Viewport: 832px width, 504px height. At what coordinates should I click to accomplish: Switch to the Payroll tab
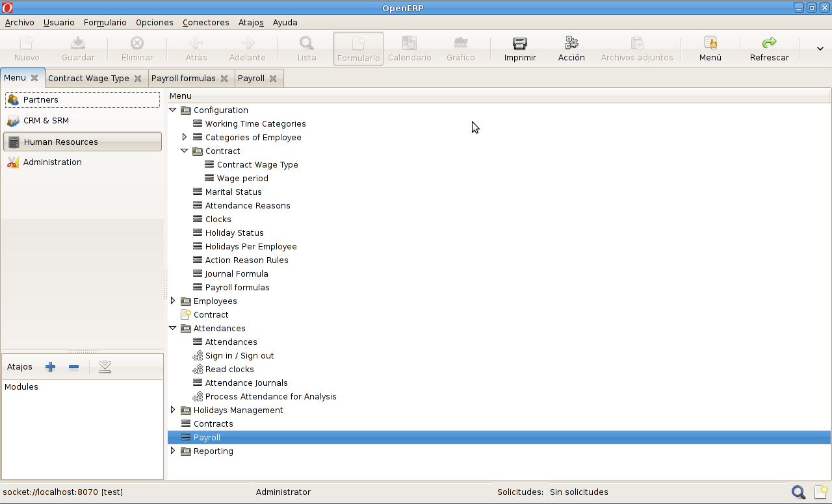pyautogui.click(x=251, y=79)
